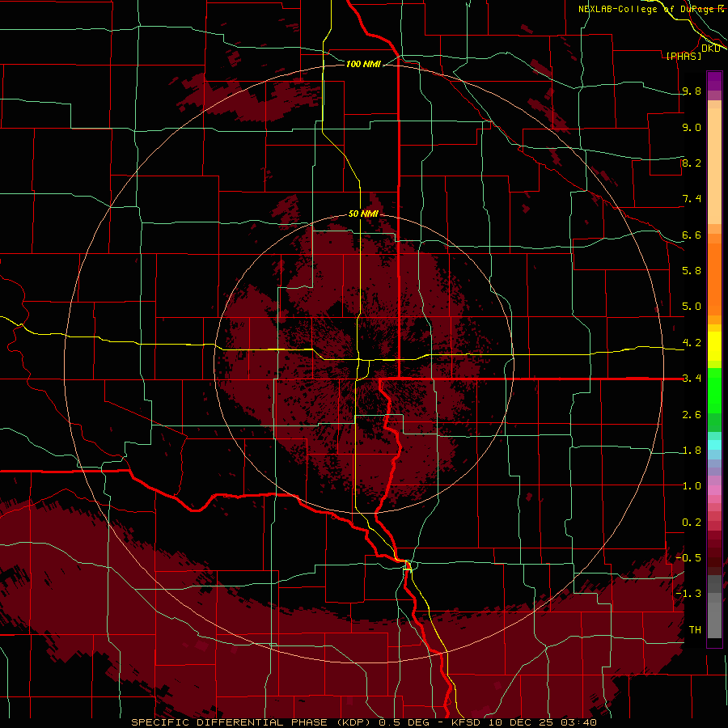Click the 5.0 scale value
The width and height of the screenshot is (728, 728).
tap(692, 307)
